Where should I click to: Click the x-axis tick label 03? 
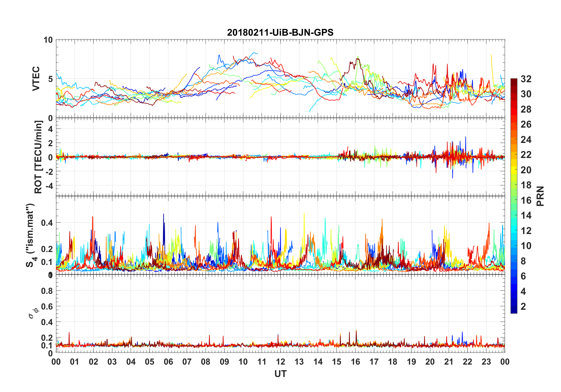[112, 362]
